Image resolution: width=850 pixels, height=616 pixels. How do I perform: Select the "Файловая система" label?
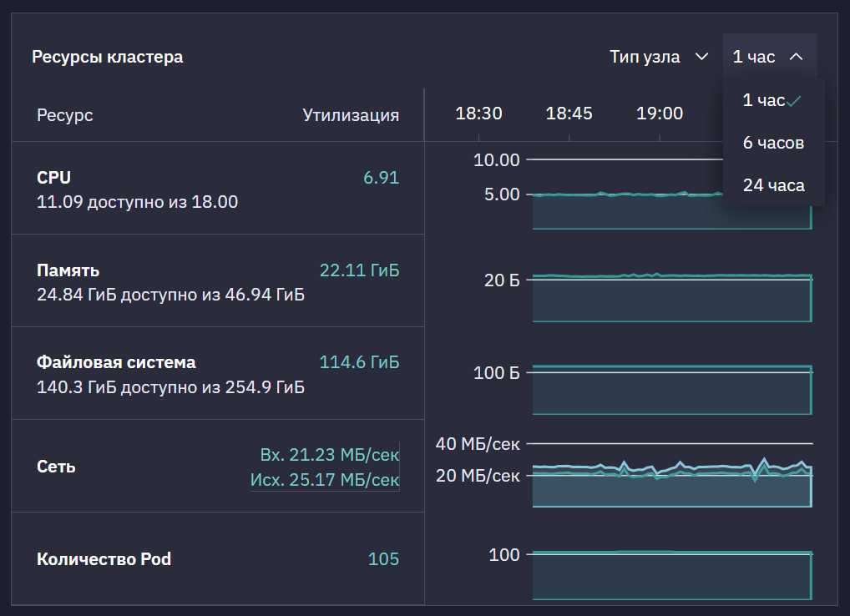pyautogui.click(x=116, y=362)
